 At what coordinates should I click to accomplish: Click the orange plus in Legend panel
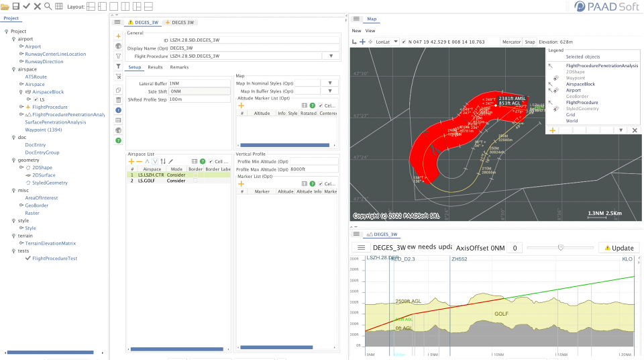(x=552, y=130)
